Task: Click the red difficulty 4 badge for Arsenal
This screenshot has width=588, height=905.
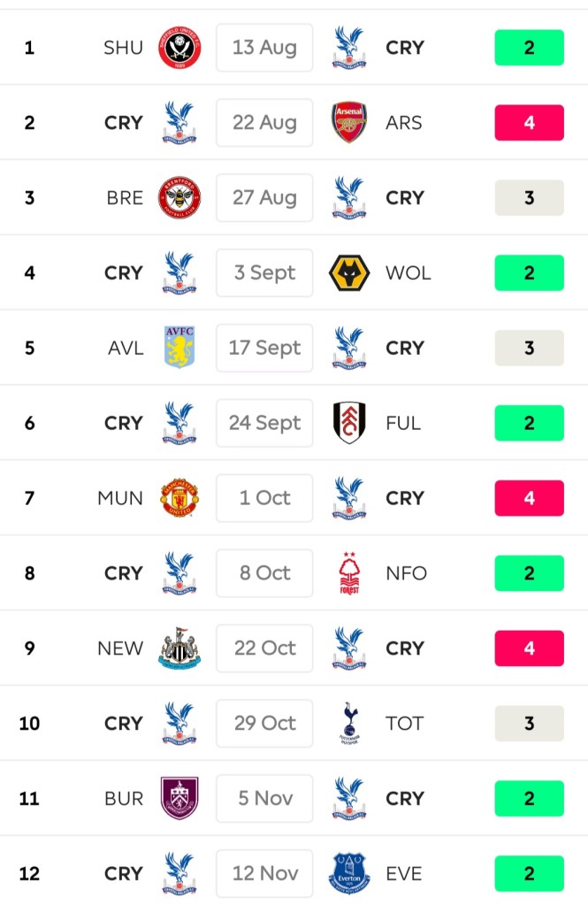Action: tap(529, 123)
